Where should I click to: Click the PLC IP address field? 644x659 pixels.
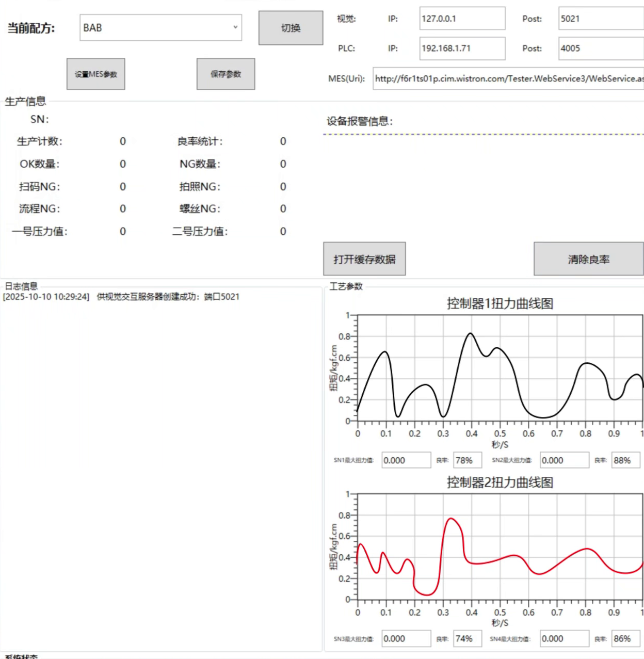coord(462,49)
